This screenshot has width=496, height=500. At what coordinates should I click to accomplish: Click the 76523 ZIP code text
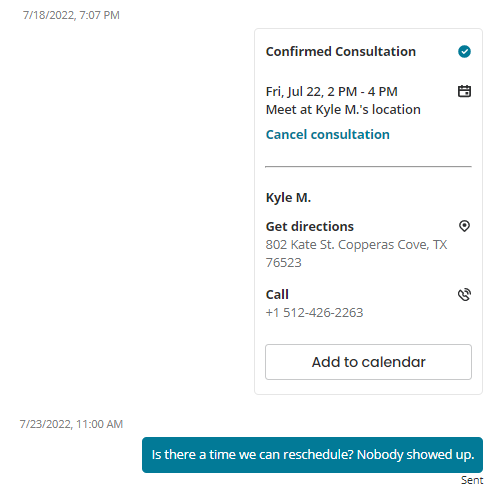(x=283, y=263)
